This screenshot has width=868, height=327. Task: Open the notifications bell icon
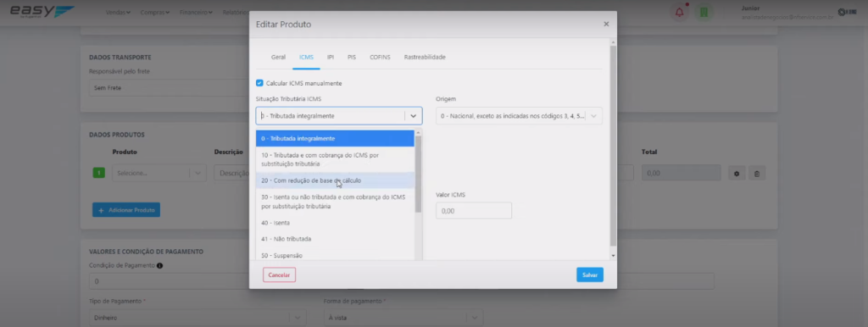pyautogui.click(x=679, y=12)
